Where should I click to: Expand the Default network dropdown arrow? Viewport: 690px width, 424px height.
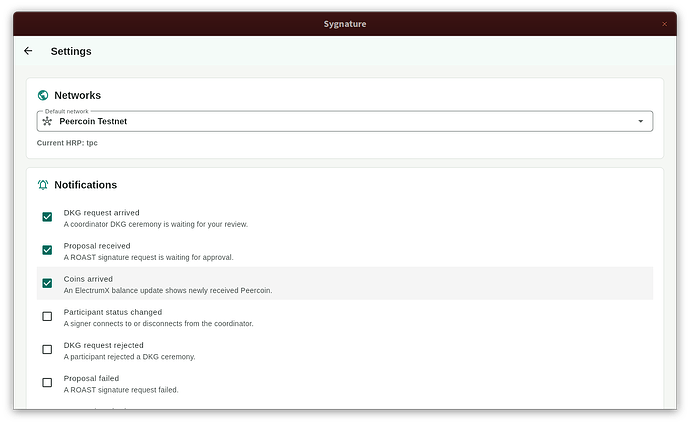(x=641, y=121)
